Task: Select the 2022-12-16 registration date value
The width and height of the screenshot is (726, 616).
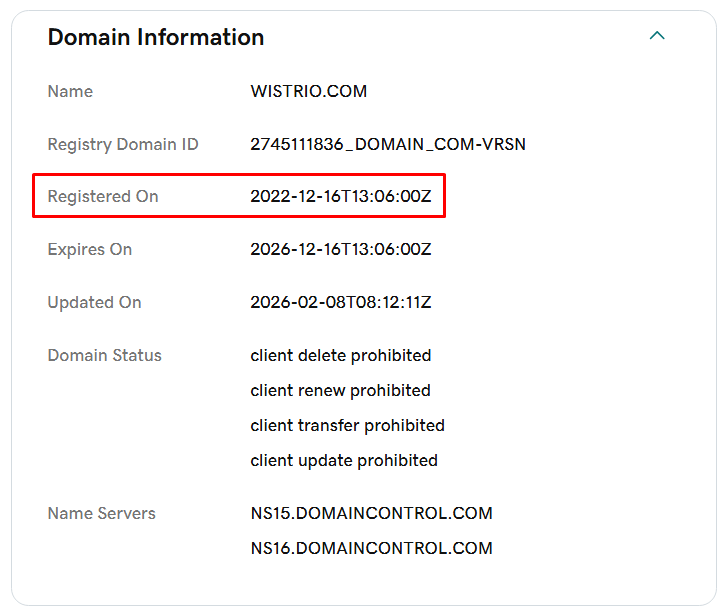Action: [x=340, y=197]
